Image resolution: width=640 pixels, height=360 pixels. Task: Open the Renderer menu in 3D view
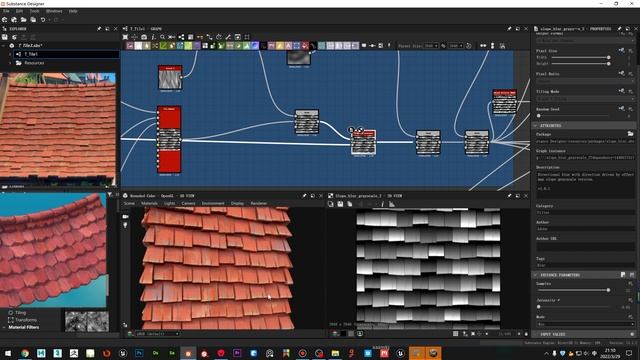pyautogui.click(x=258, y=203)
